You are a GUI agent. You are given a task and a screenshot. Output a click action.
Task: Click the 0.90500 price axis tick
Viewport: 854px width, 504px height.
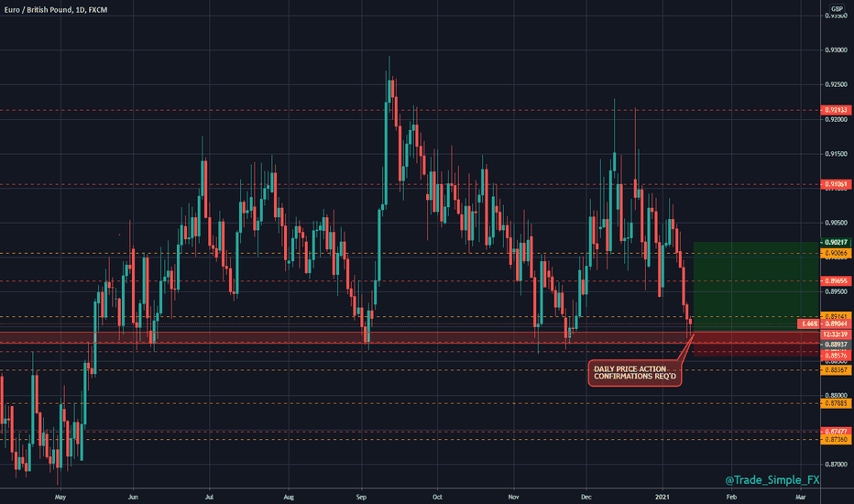coord(837,223)
